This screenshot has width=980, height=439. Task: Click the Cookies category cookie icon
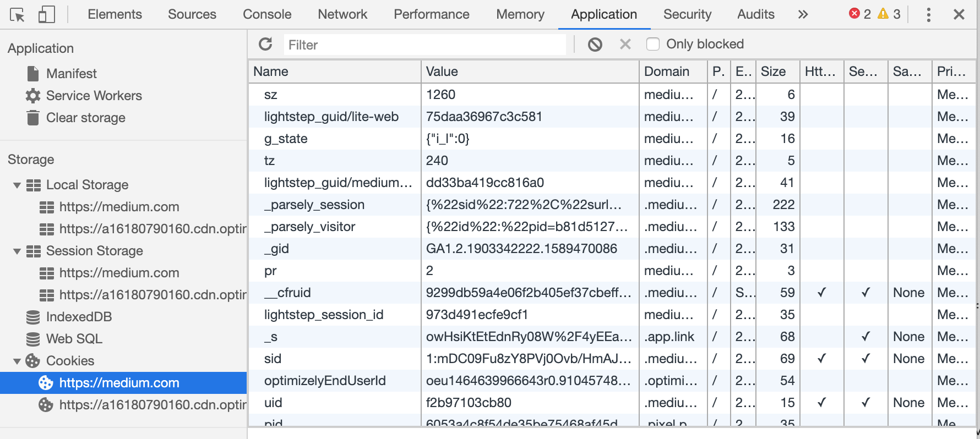[x=33, y=361]
